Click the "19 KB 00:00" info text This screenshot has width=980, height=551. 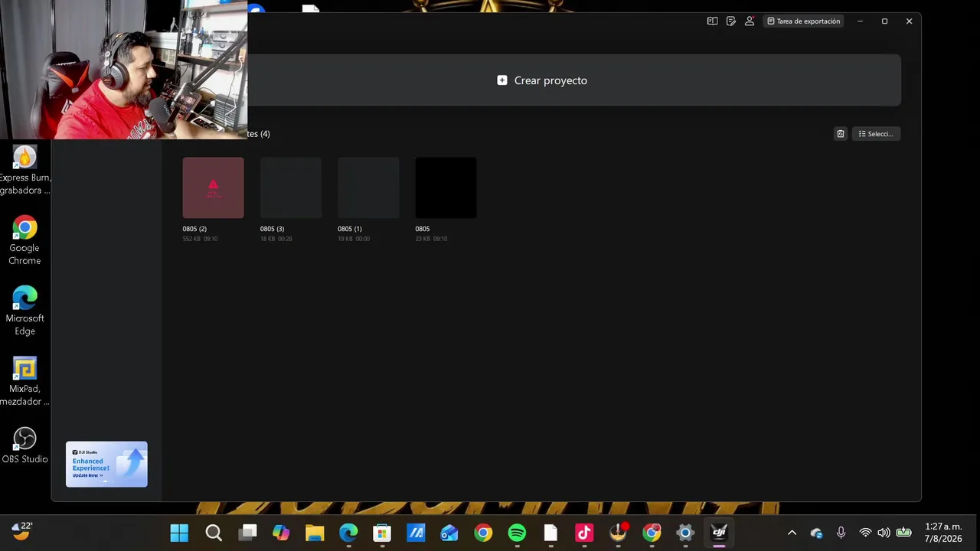tap(354, 239)
